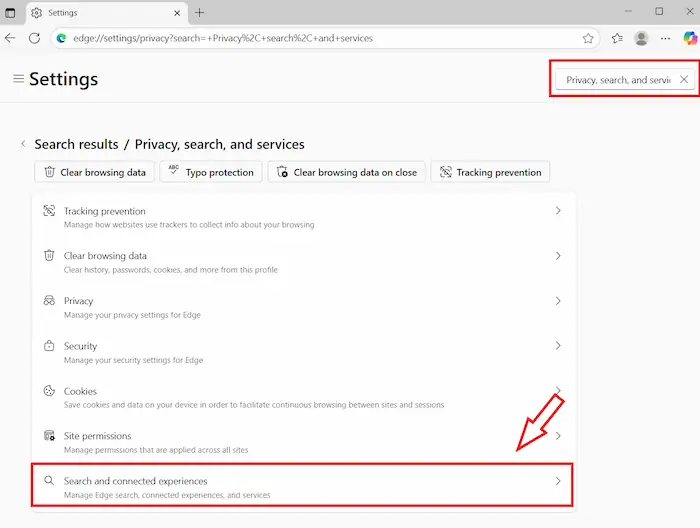
Task: Click the Clear browsing data chip
Action: [x=93, y=172]
